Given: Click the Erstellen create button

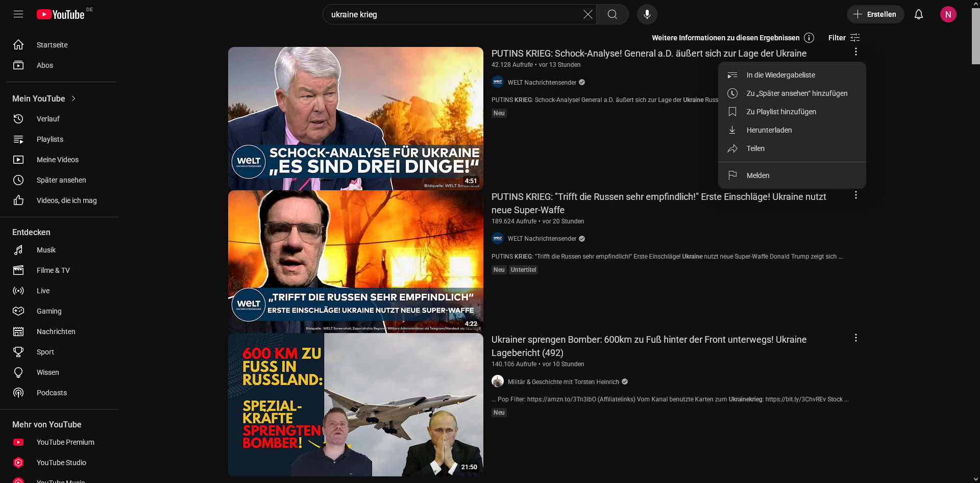Looking at the screenshot, I should tap(875, 14).
